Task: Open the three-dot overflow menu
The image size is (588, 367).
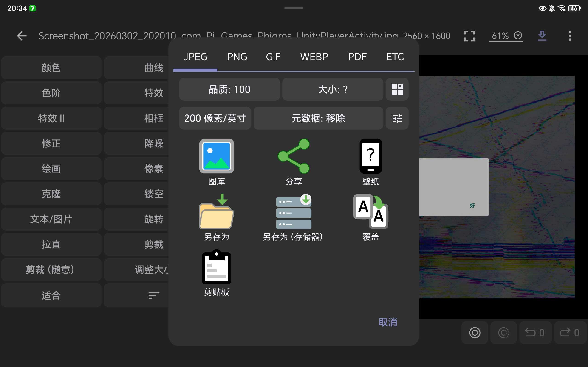Action: [x=570, y=36]
